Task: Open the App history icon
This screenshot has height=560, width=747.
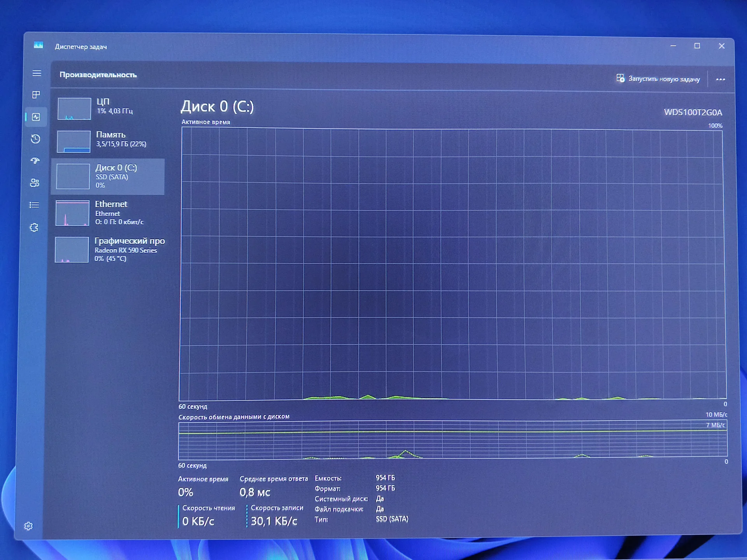Action: coord(35,139)
